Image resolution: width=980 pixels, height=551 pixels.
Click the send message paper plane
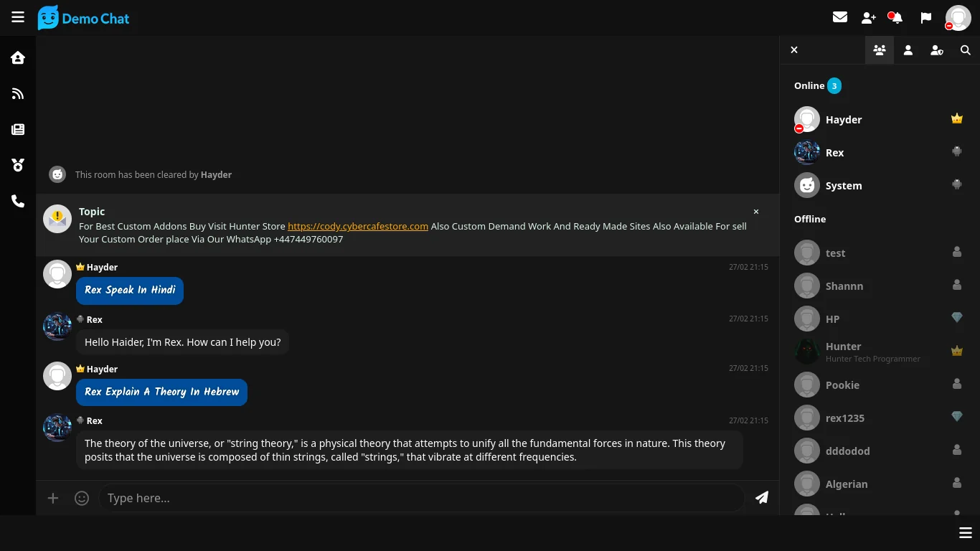point(762,498)
